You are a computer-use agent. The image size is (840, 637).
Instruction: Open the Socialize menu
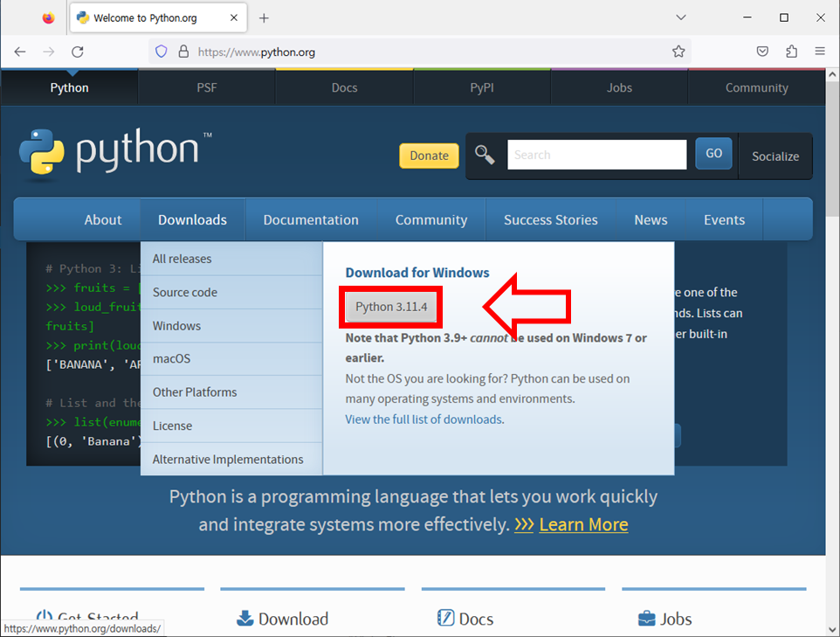point(775,156)
